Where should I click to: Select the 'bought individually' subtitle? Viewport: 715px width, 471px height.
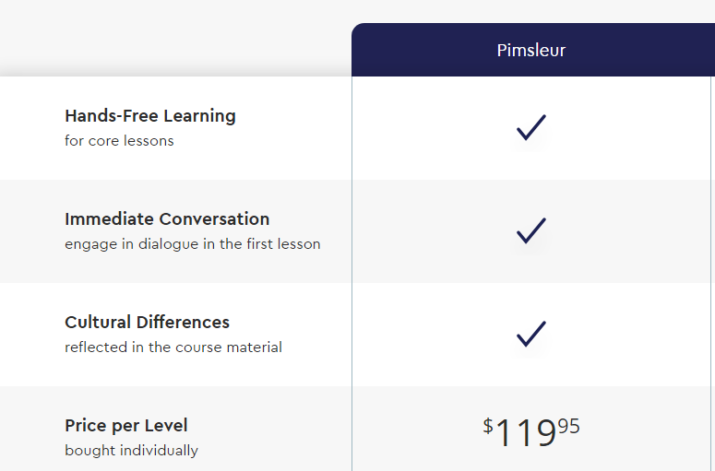point(131,450)
